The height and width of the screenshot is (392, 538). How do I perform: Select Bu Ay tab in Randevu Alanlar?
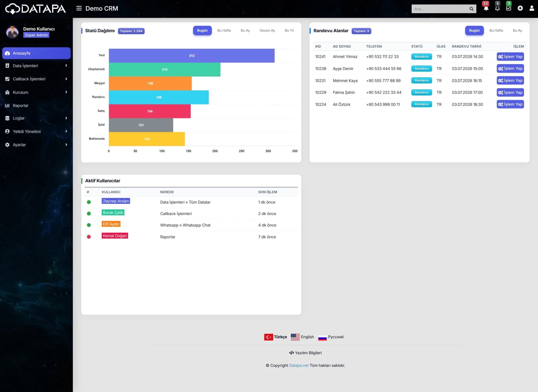[x=517, y=31]
